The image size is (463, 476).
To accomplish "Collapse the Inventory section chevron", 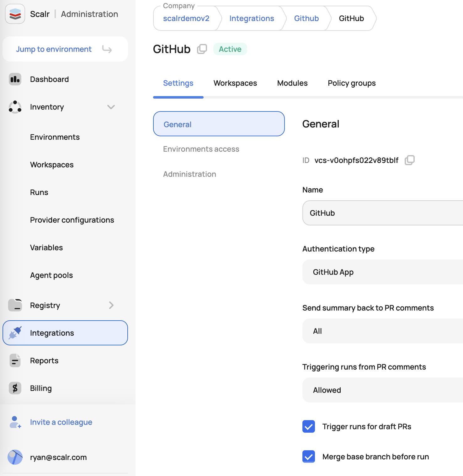I will click(111, 107).
